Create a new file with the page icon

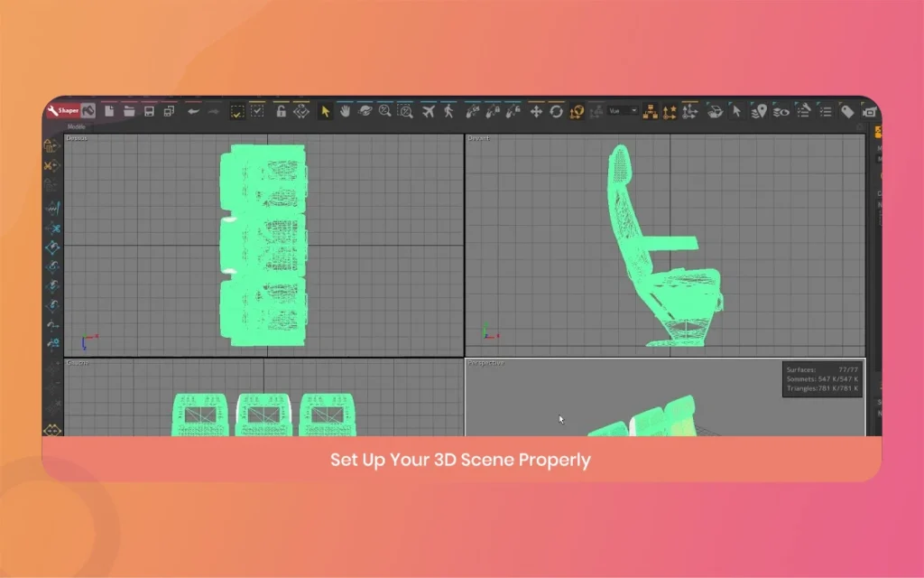click(x=109, y=111)
